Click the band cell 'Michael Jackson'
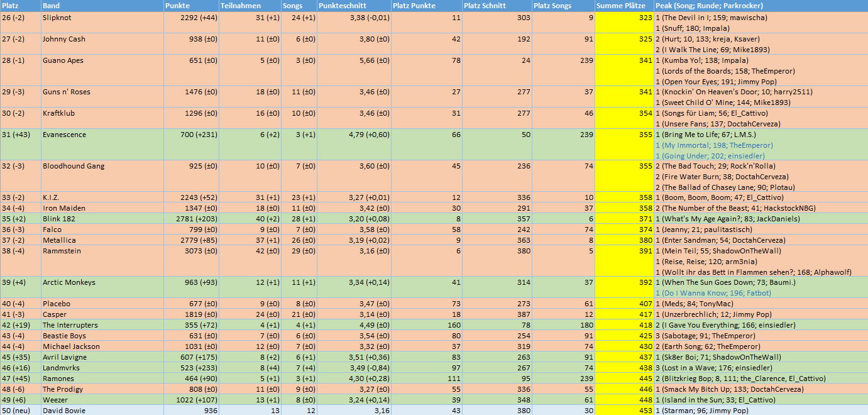 click(x=102, y=346)
